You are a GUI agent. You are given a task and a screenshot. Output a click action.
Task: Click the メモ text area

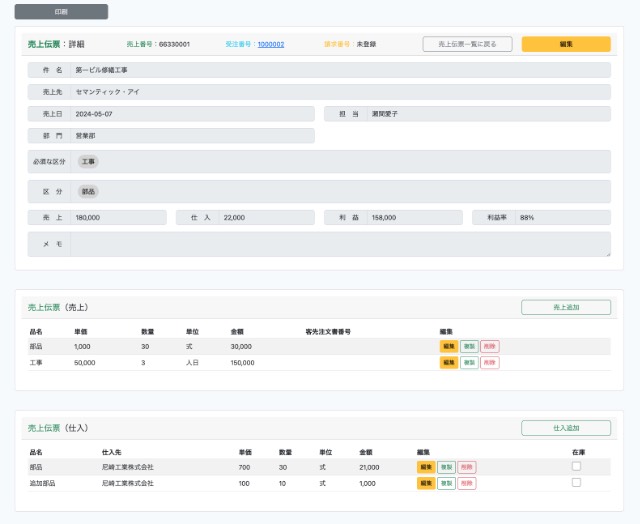[340, 244]
